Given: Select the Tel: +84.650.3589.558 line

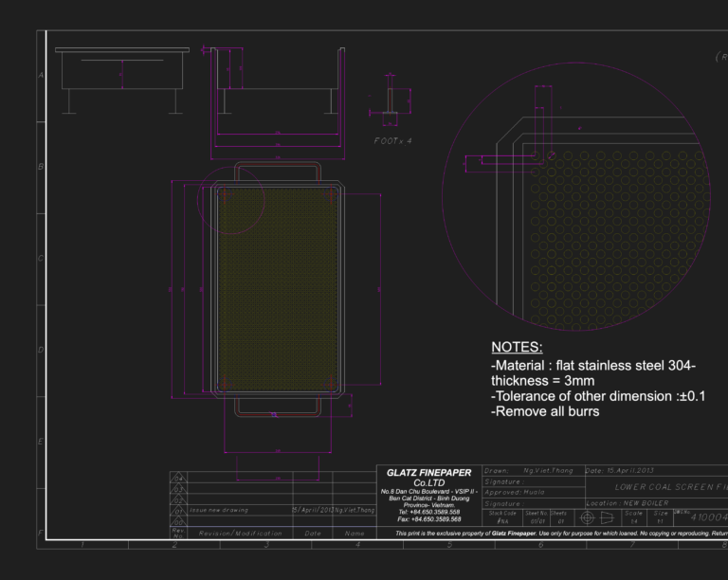Looking at the screenshot, I should [x=429, y=513].
